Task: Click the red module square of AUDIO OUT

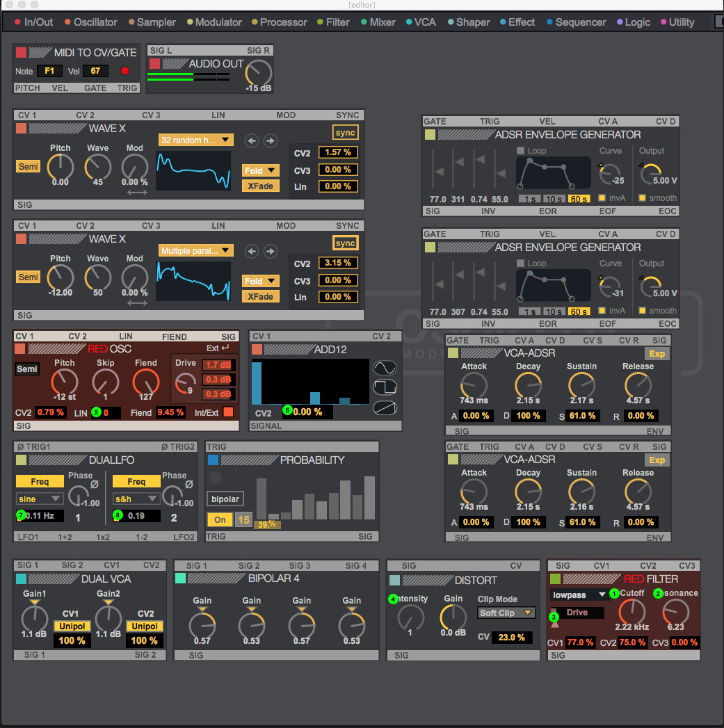Action: coord(154,64)
